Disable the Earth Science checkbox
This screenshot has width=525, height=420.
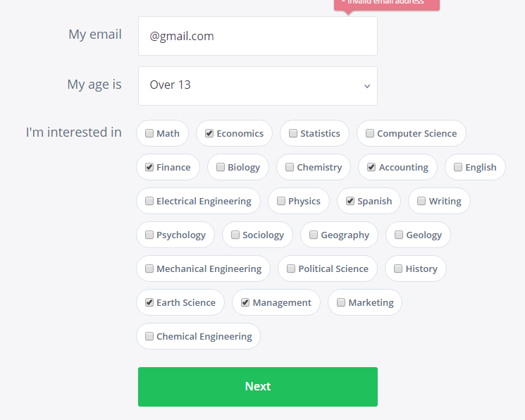tap(149, 302)
